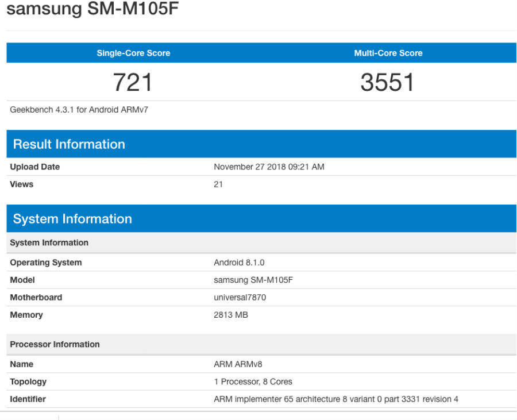
Task: Open the universal7870 motherboard entry
Action: point(240,297)
